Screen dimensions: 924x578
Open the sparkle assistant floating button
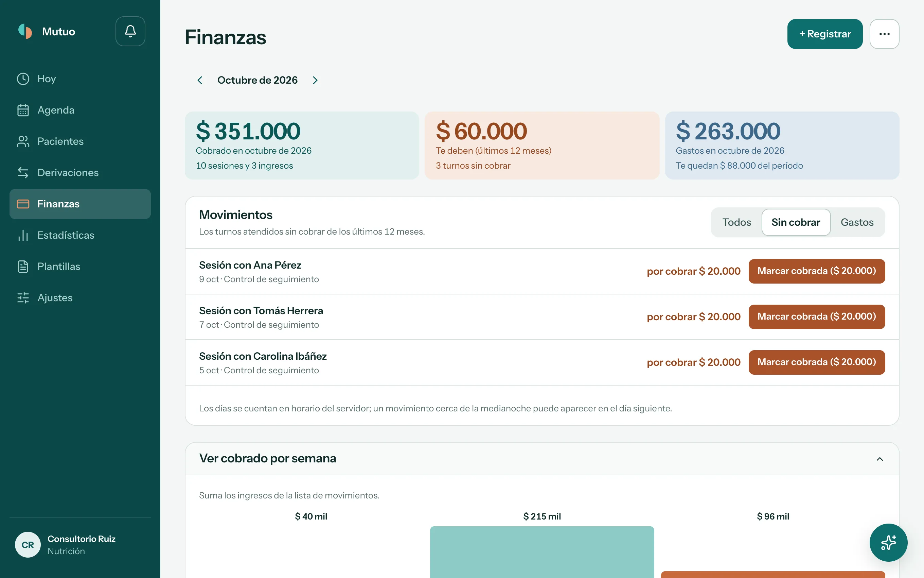point(888,542)
